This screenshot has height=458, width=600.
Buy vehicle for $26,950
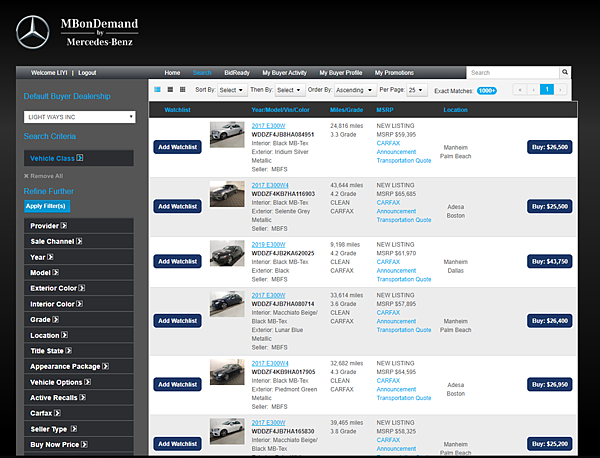click(549, 385)
